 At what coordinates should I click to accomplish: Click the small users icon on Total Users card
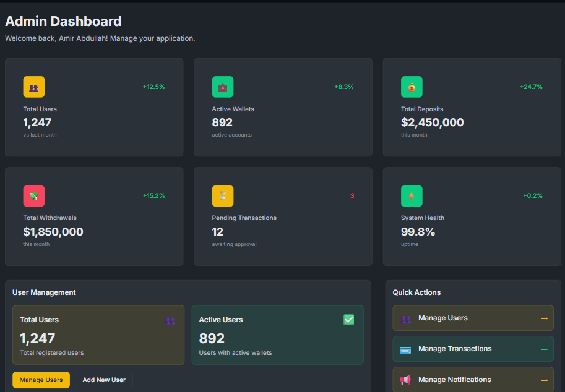click(x=170, y=321)
